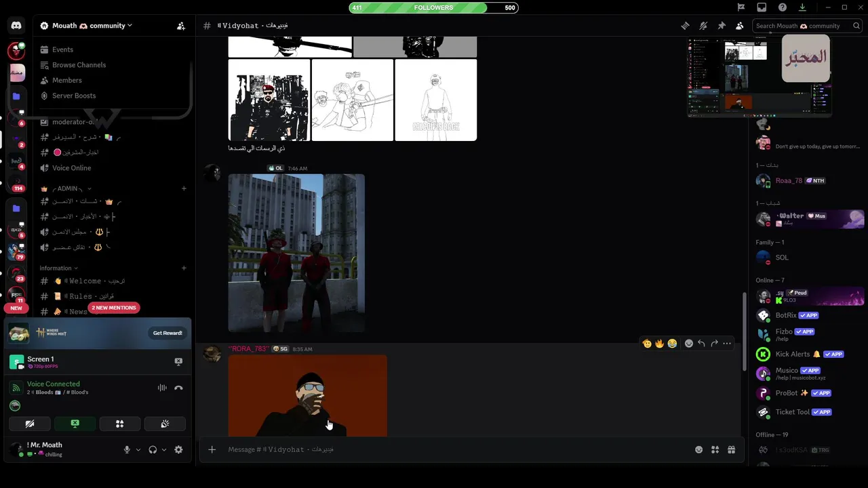868x488 pixels.
Task: Reply to RORA_783's message
Action: [701, 344]
